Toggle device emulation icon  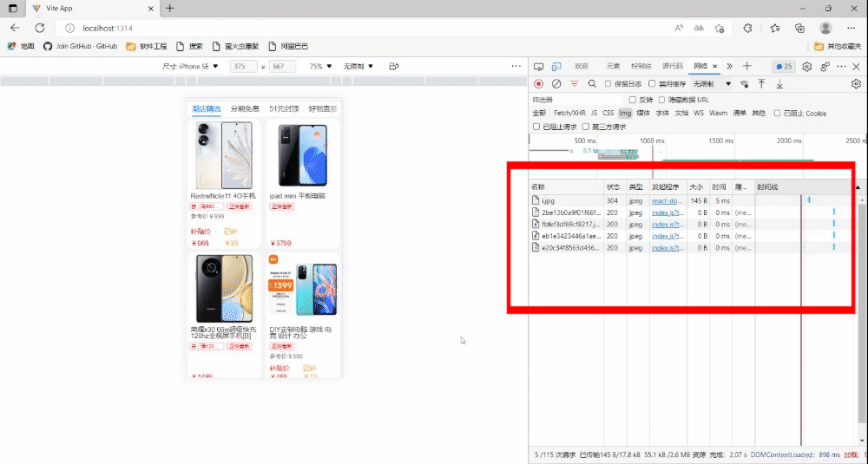[x=556, y=67]
